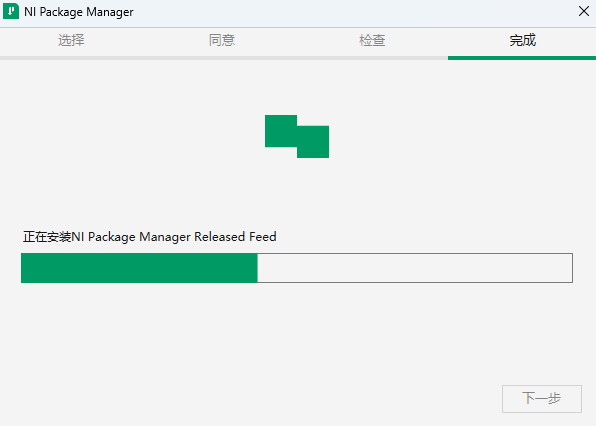Open the 检查 step tab
This screenshot has height=426, width=596.
click(x=372, y=40)
